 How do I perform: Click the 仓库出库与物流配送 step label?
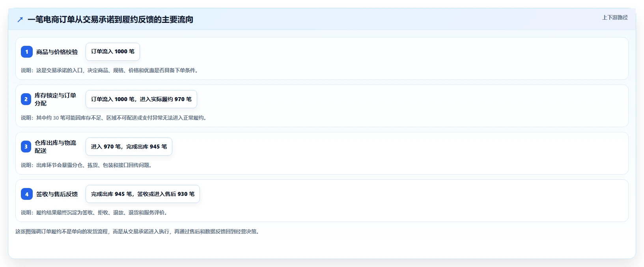click(56, 147)
